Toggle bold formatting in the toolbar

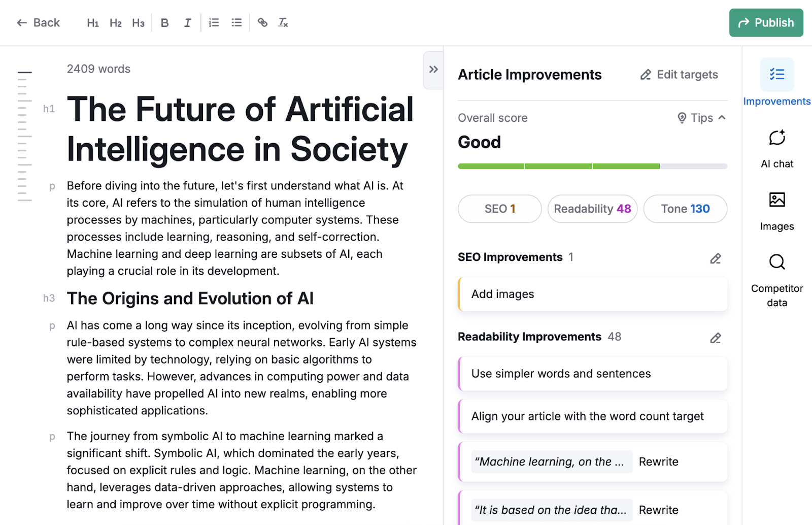(164, 22)
